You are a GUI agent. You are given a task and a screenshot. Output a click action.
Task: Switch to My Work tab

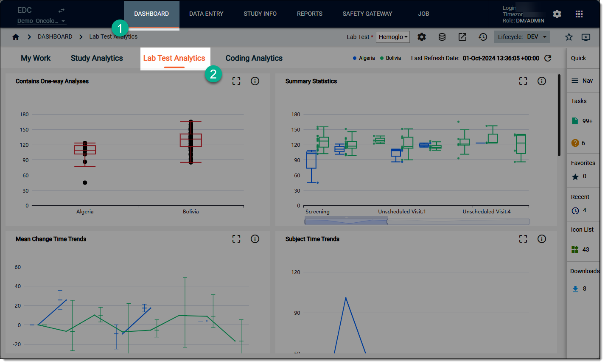(36, 58)
